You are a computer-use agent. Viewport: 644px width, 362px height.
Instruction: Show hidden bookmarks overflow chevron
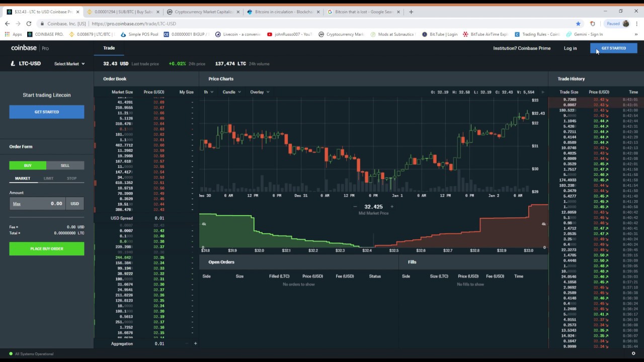(x=636, y=34)
